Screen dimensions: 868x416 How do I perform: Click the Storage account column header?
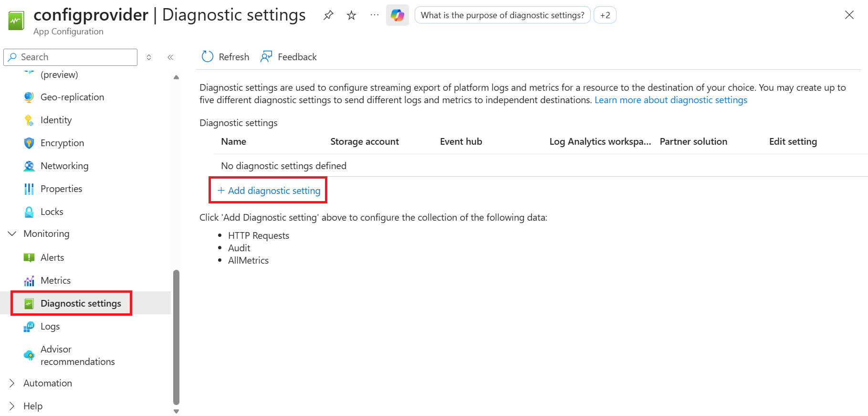(365, 141)
